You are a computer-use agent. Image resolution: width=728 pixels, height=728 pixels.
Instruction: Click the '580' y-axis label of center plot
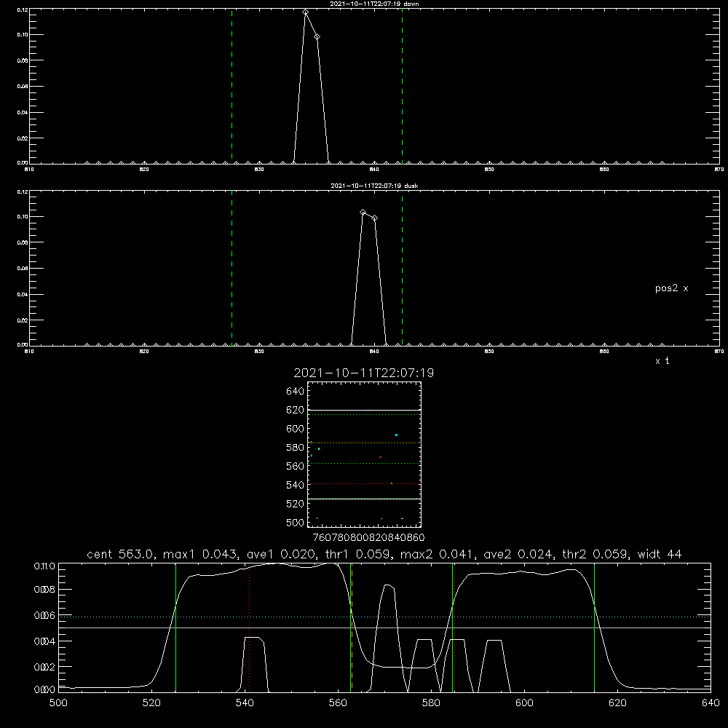296,448
